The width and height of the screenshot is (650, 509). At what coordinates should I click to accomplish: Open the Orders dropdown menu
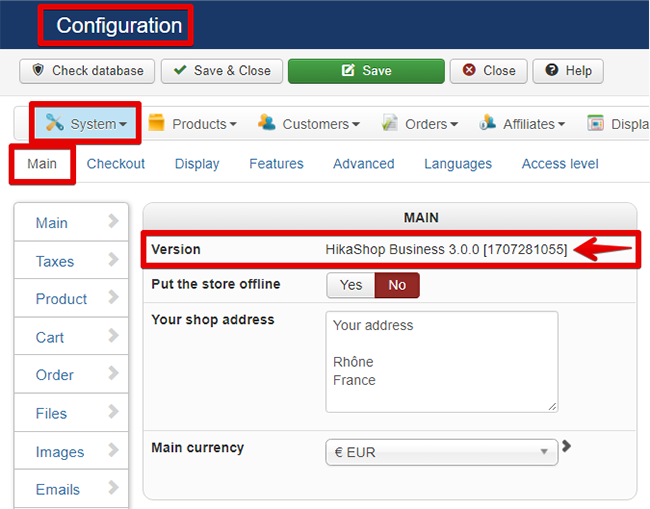pyautogui.click(x=420, y=124)
